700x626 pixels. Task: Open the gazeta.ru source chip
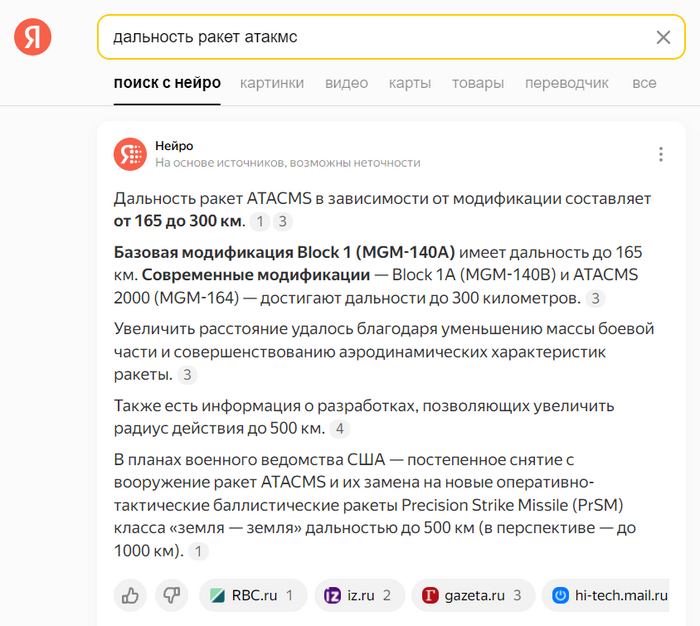point(473,596)
